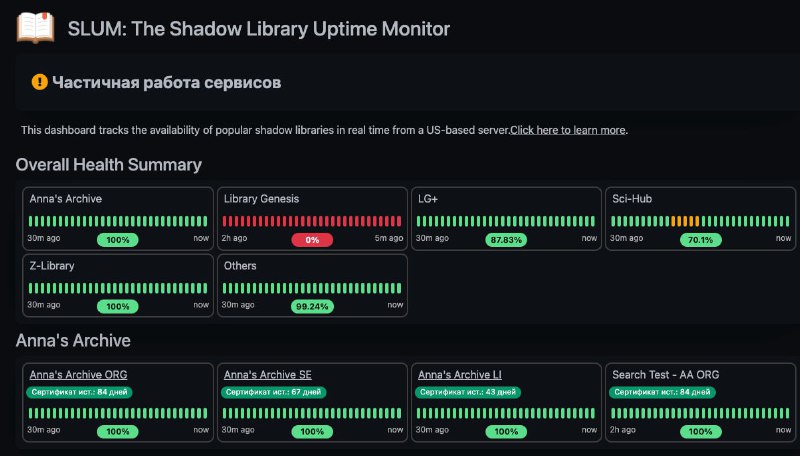The height and width of the screenshot is (456, 800).
Task: Click the orange warning status icon
Action: [39, 82]
